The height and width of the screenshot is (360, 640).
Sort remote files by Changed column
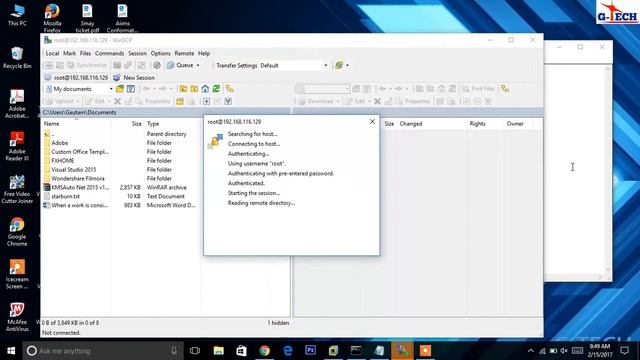[x=411, y=124]
